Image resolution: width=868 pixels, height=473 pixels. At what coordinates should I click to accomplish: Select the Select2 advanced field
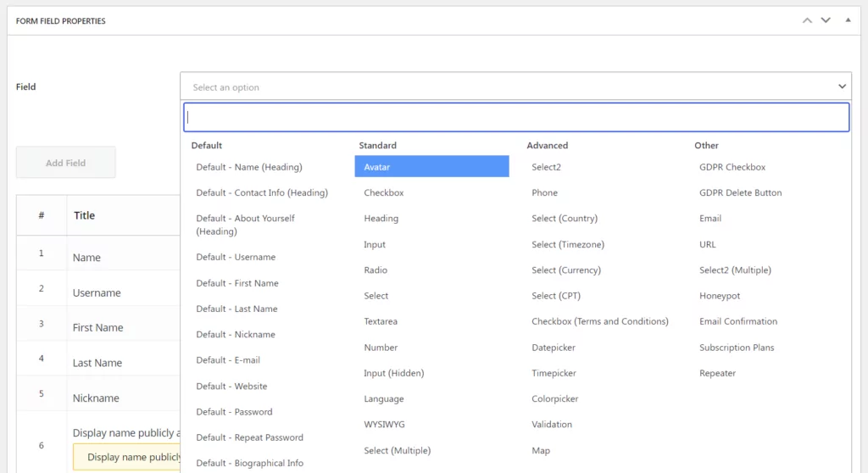click(x=546, y=167)
